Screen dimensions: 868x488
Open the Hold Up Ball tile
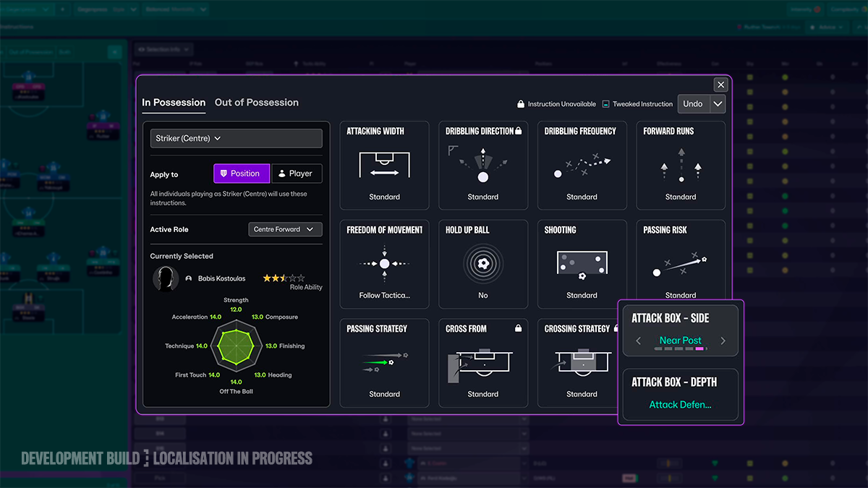coord(483,265)
